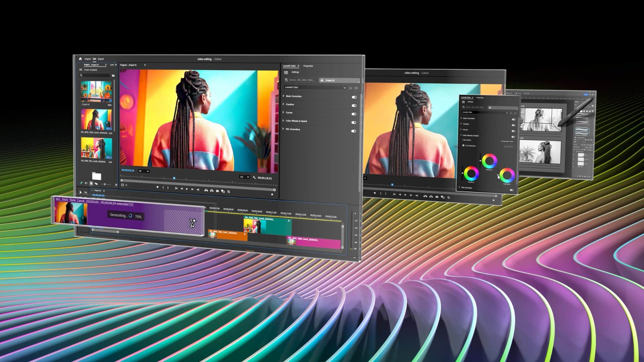Check the Face Detection checkbox in floating panel
The image size is (644, 362).
(463, 145)
